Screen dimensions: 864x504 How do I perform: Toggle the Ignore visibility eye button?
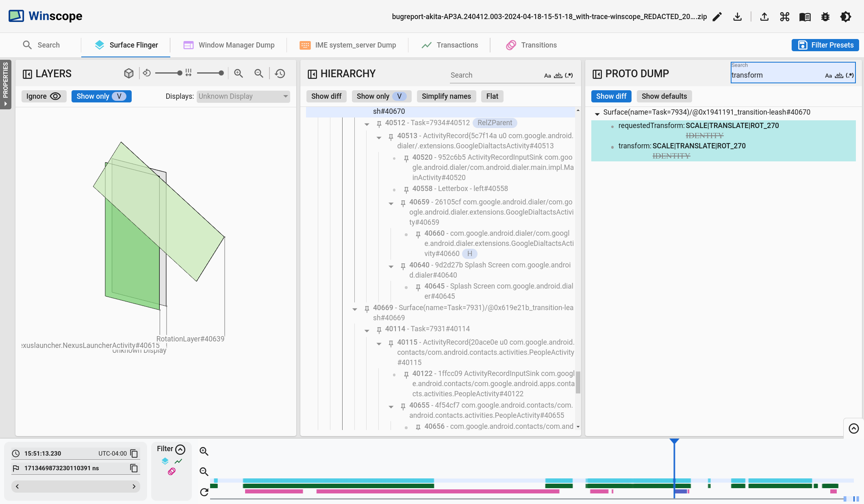point(43,96)
